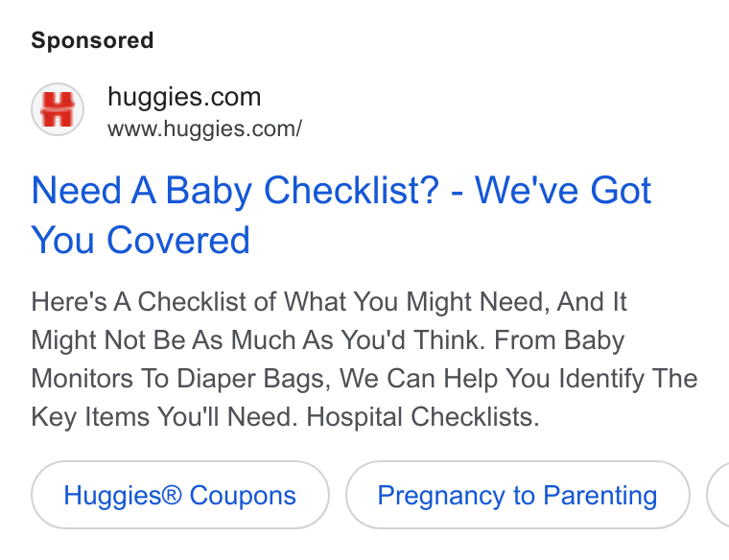Click the word Parenting in the second chip

600,496
